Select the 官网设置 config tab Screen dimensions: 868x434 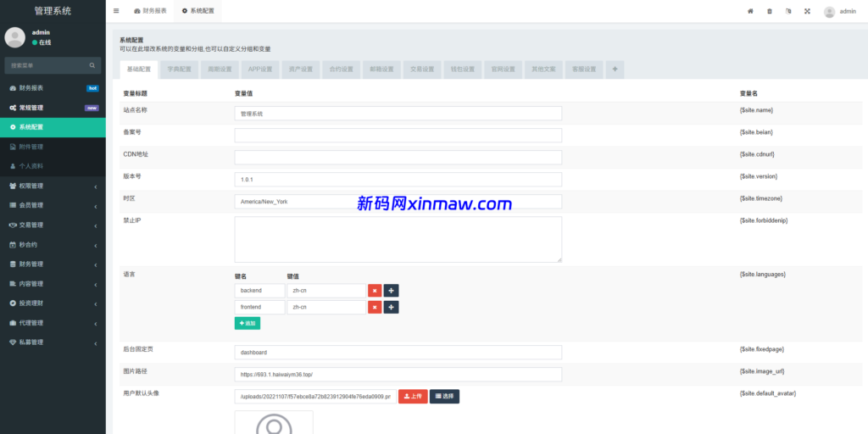(504, 70)
